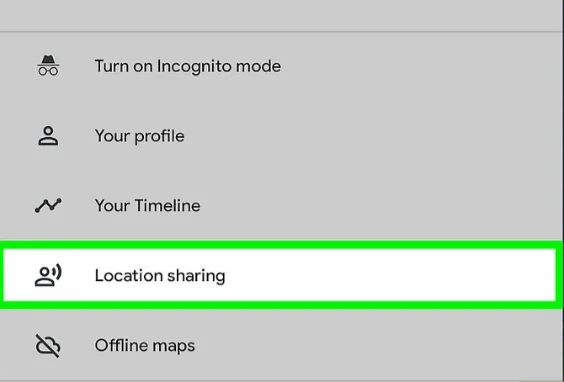Open the "Your Timeline" menu entry text

click(147, 206)
